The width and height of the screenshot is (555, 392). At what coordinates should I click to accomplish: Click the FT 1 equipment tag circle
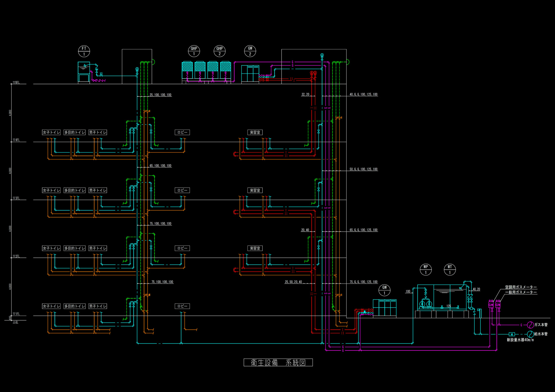[x=84, y=51]
